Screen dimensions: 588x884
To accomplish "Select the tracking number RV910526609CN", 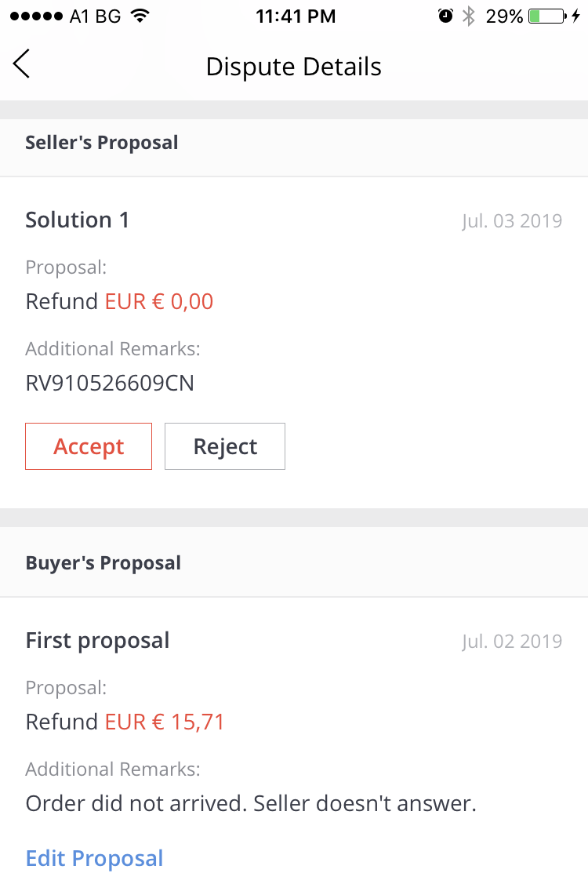I will tap(110, 383).
